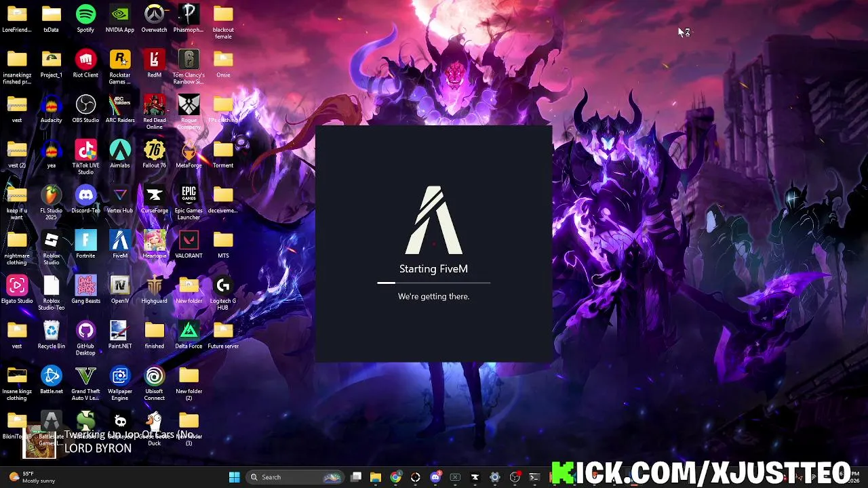This screenshot has height=488, width=868.
Task: Select the Onsie folder
Action: click(223, 64)
